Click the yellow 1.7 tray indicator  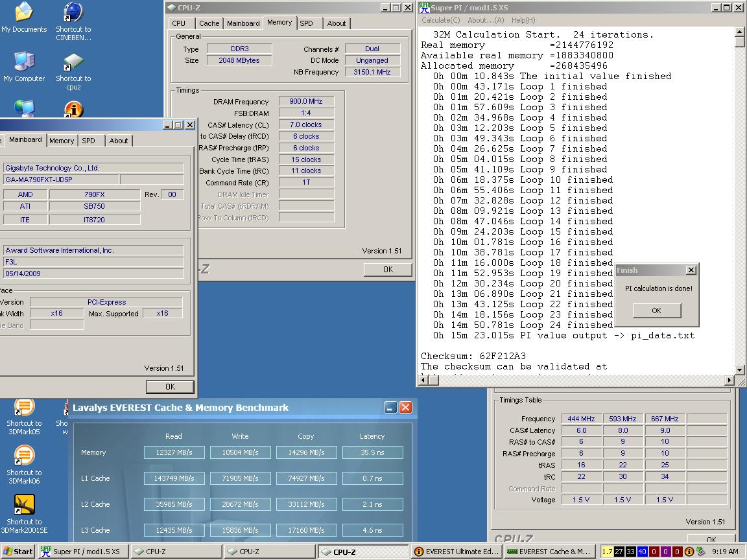607,552
